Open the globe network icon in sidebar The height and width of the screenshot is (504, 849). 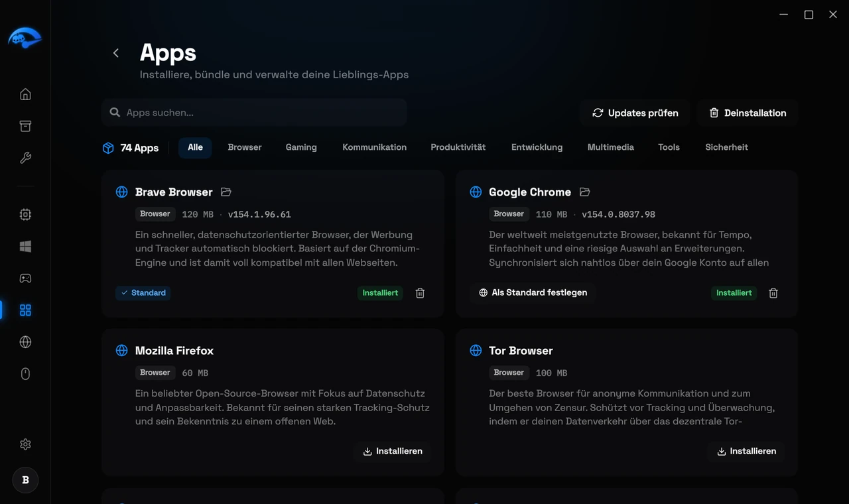[x=25, y=342]
